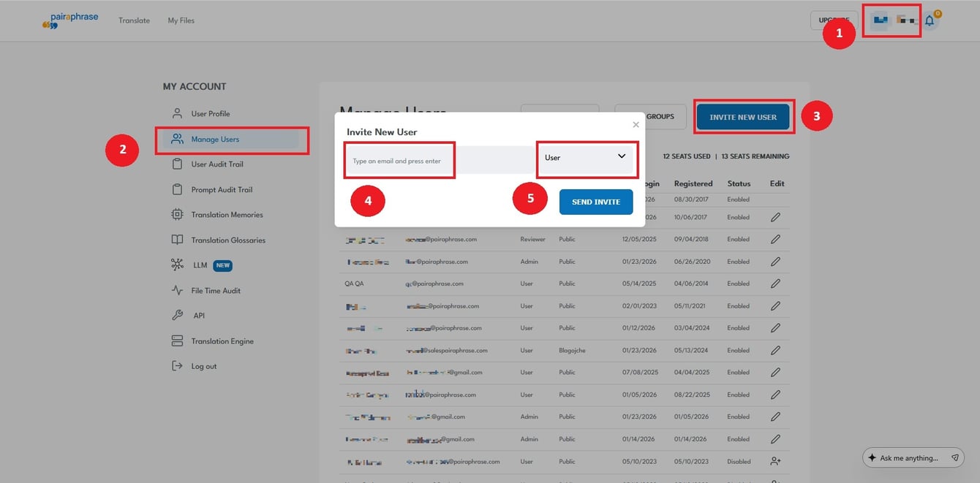Open Translation Memories

pyautogui.click(x=227, y=215)
